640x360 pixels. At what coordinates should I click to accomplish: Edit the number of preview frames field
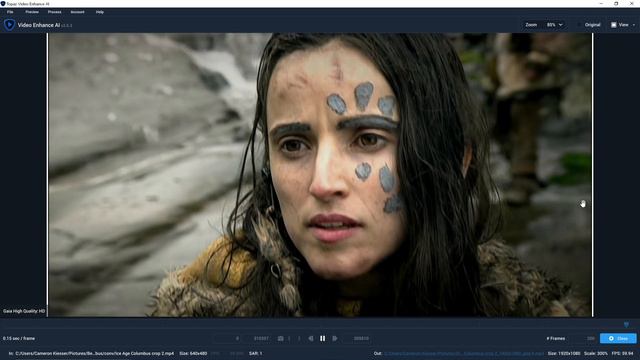[x=584, y=338]
